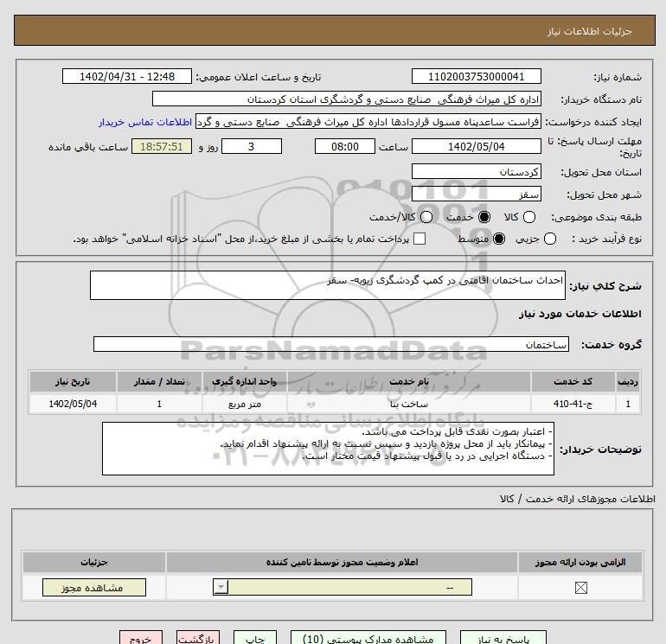The image size is (666, 644).
Task: Toggle the اسناد خزانه اسلامی payment checkbox
Action: [419, 239]
